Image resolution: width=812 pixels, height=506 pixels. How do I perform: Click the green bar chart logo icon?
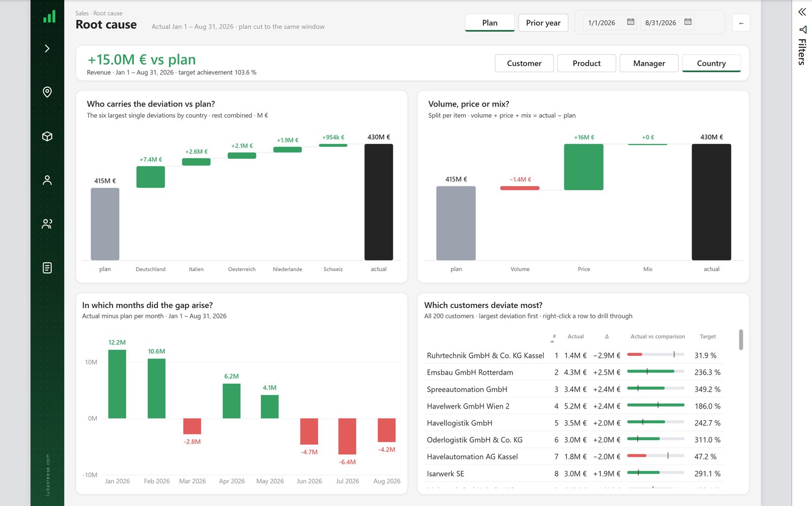point(49,17)
